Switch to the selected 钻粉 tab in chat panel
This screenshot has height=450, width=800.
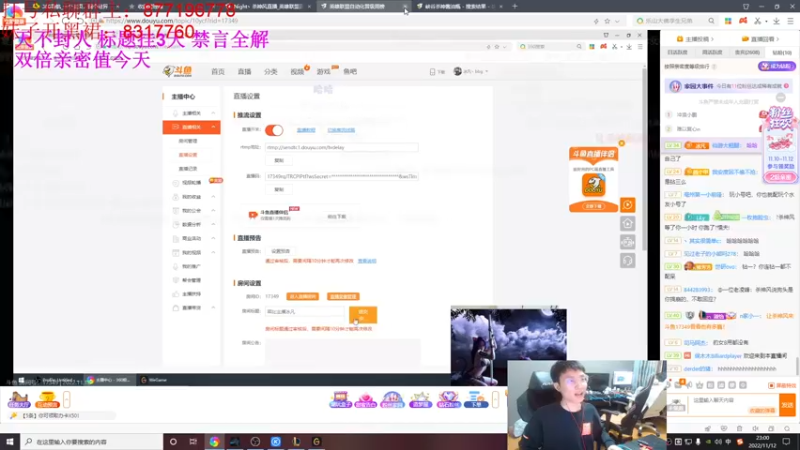click(x=782, y=53)
